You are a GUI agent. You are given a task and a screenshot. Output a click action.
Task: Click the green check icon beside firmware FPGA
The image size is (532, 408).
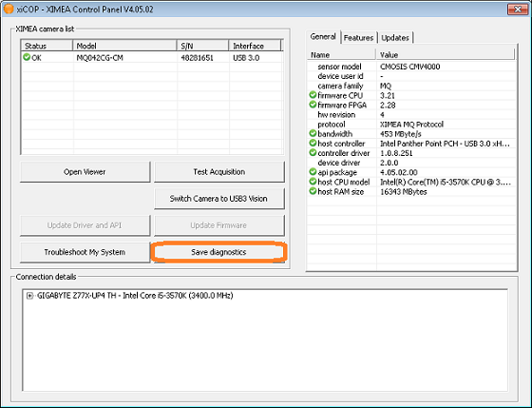coord(313,105)
